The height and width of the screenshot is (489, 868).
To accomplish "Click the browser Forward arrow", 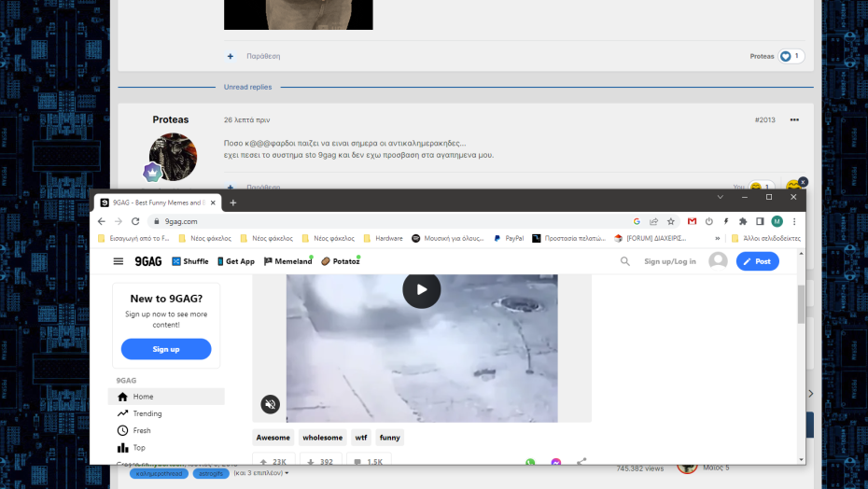I will (119, 221).
